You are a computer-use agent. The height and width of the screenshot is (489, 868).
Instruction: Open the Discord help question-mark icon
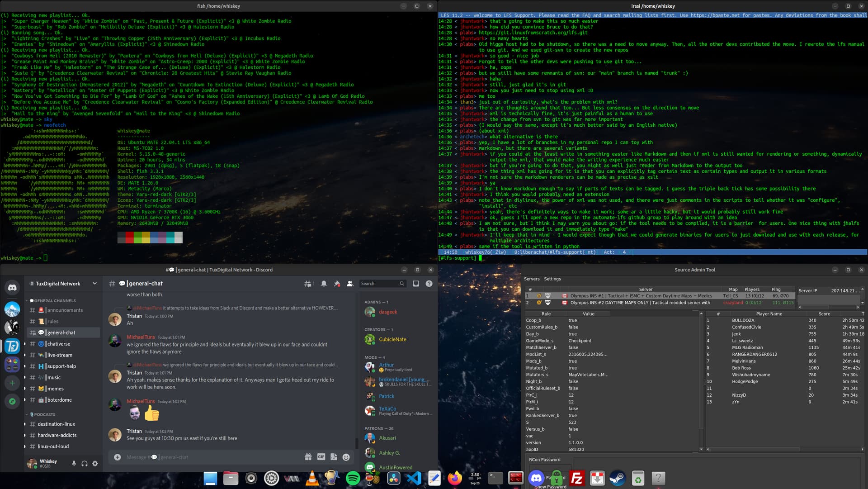coord(429,284)
